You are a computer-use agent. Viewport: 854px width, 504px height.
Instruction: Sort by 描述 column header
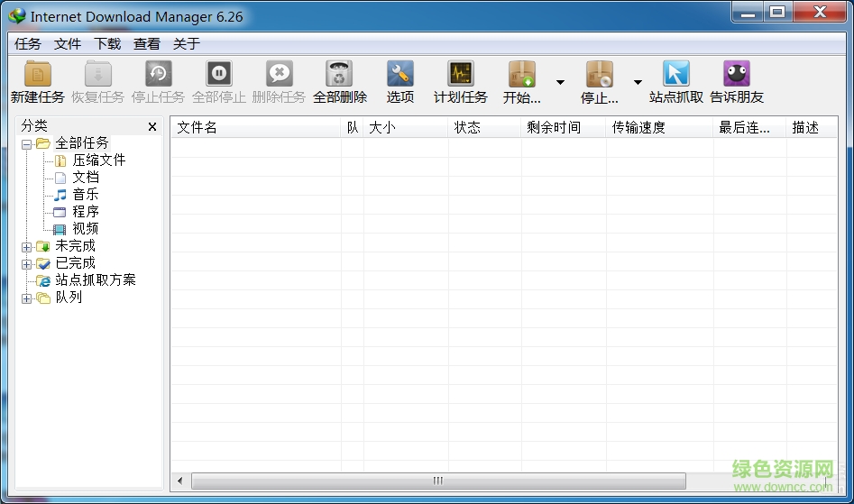[812, 127]
